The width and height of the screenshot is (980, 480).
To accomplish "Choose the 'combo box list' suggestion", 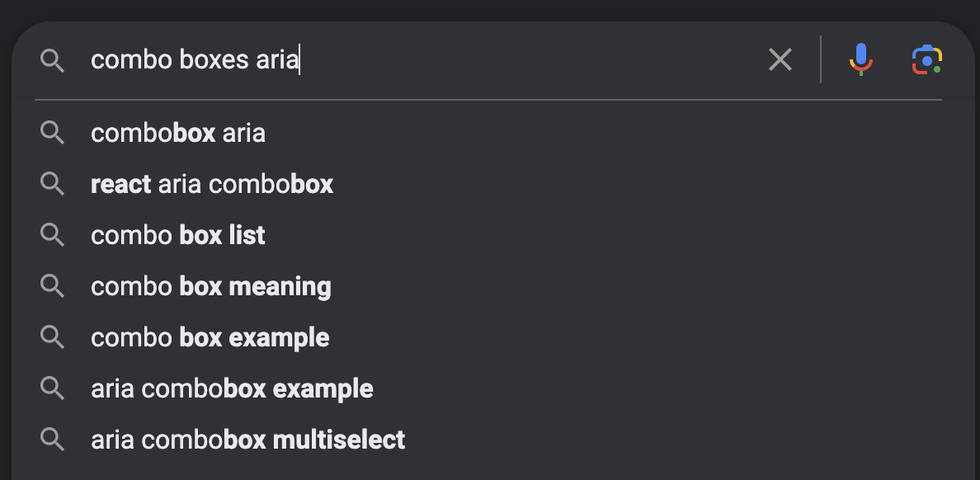I will click(177, 235).
